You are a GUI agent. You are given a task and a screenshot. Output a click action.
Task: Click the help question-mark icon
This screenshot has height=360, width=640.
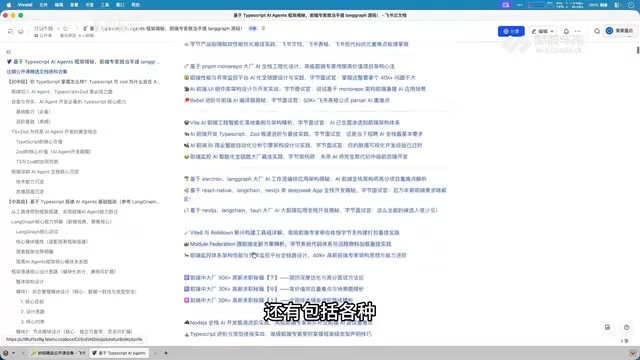coord(627,327)
